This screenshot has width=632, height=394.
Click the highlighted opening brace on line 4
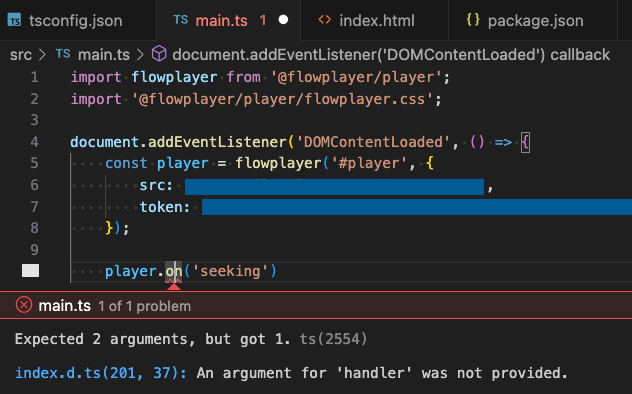tap(525, 142)
